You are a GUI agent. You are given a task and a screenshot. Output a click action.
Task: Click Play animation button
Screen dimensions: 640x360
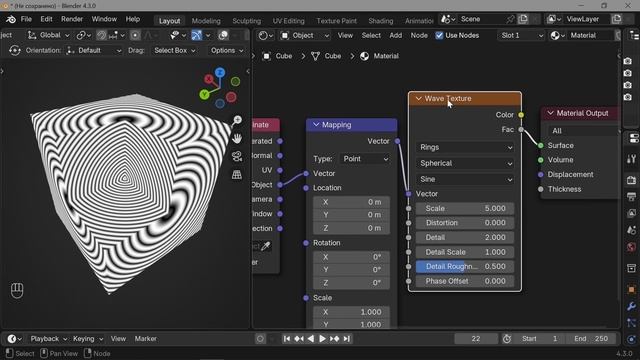[x=322, y=339]
